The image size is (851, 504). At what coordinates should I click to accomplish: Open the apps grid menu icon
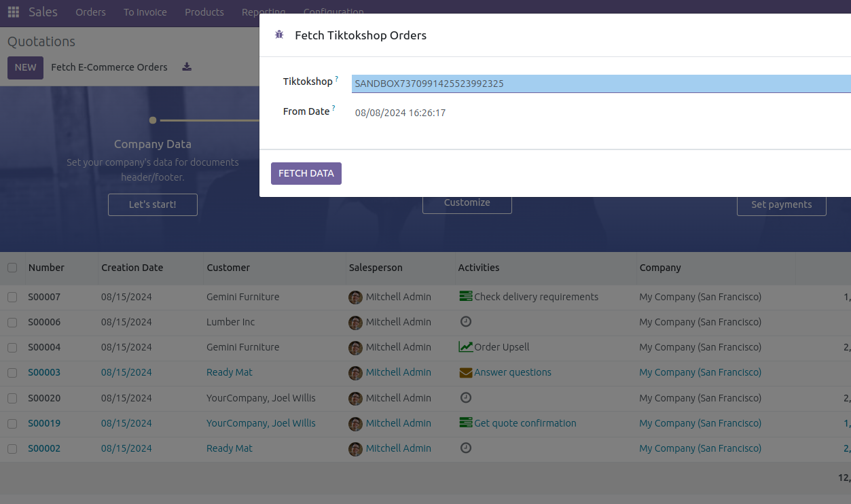click(x=14, y=12)
